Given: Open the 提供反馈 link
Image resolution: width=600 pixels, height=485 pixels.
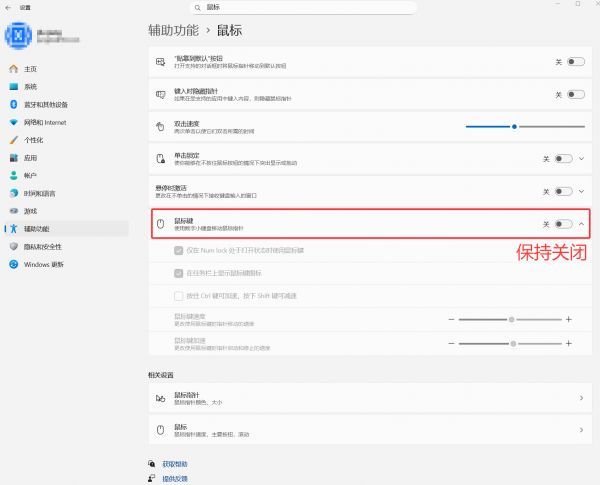Looking at the screenshot, I should click(175, 478).
